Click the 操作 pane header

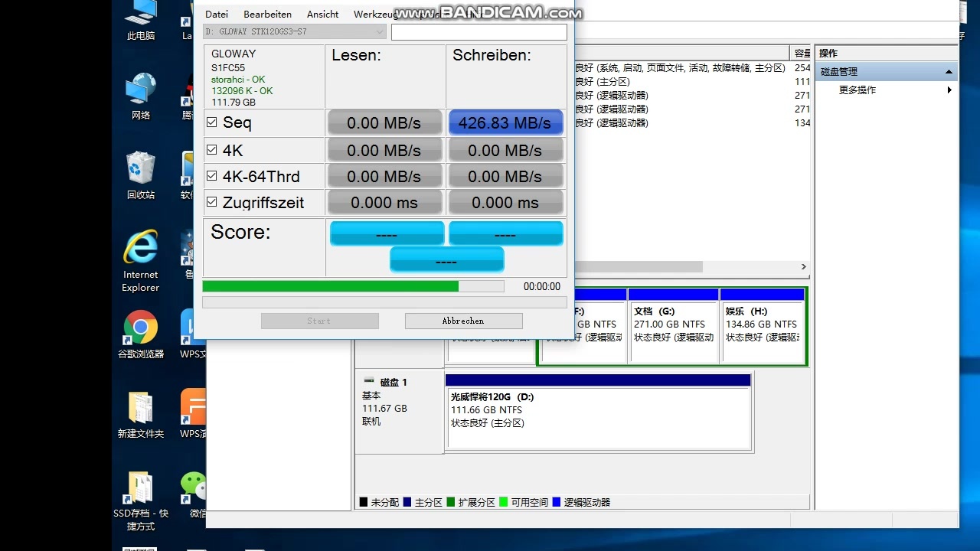point(887,53)
